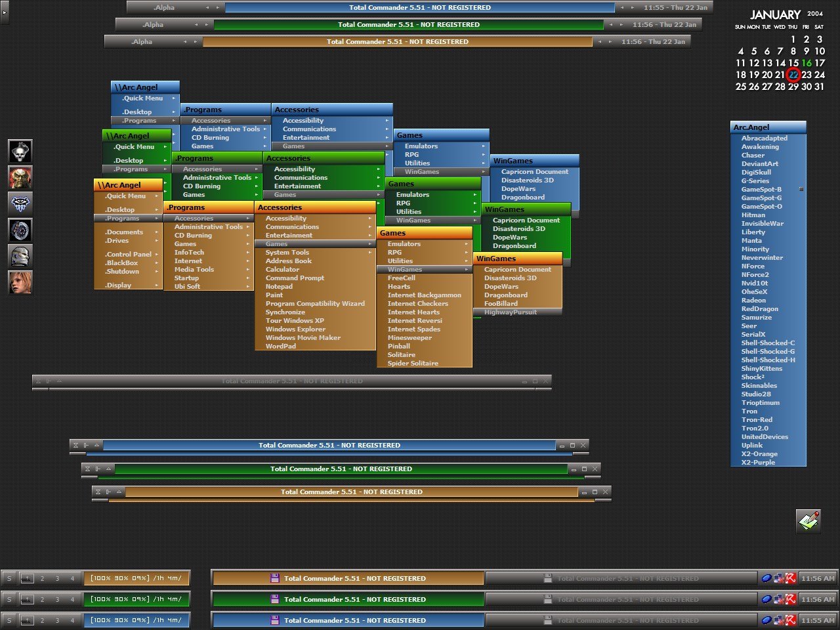This screenshot has width=840, height=630.
Task: Open Command Prompt from Accessories menu
Action: tap(315, 278)
